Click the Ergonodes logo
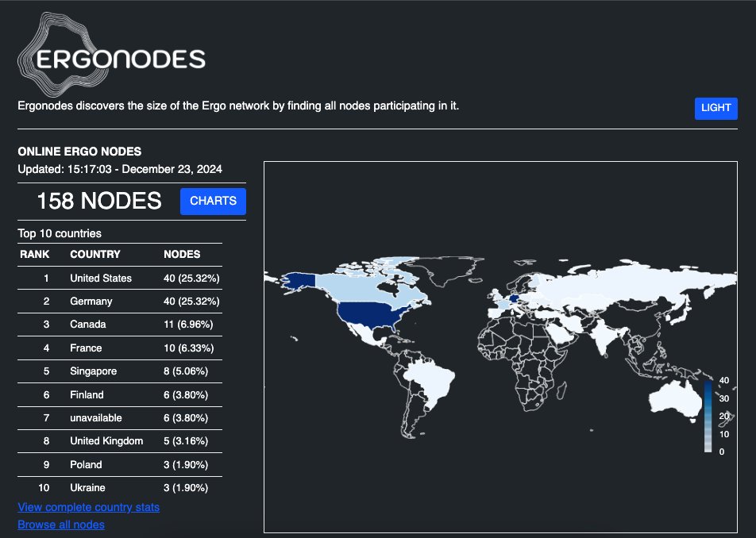This screenshot has height=538, width=756. point(111,55)
